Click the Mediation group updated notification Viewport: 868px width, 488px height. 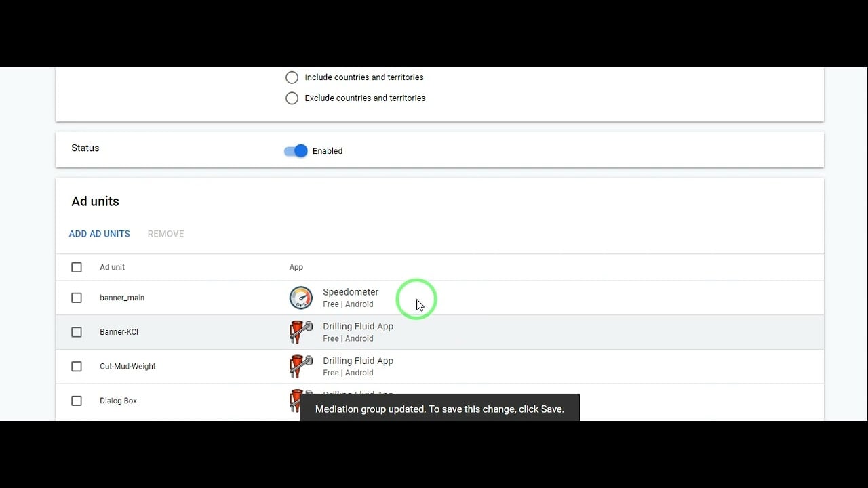(439, 409)
